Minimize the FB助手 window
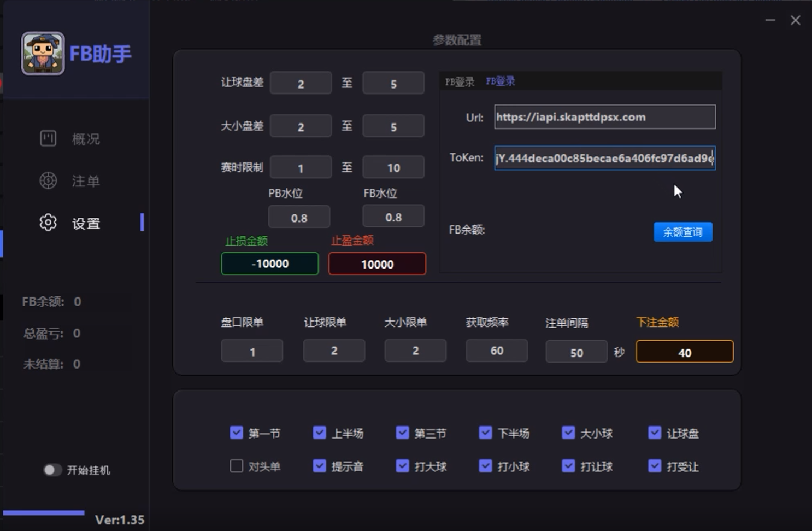This screenshot has width=812, height=531. [770, 20]
